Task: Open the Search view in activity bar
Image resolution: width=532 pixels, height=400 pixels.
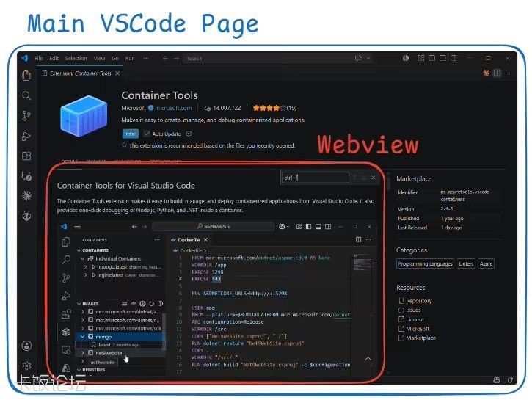Action: pyautogui.click(x=26, y=95)
